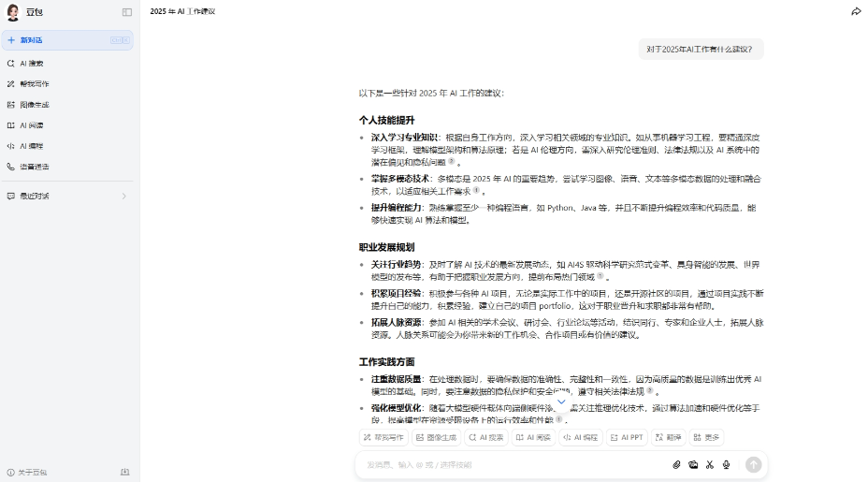The image size is (868, 482).
Task: Click the AI 阅读 sidebar book icon
Action: click(x=10, y=125)
